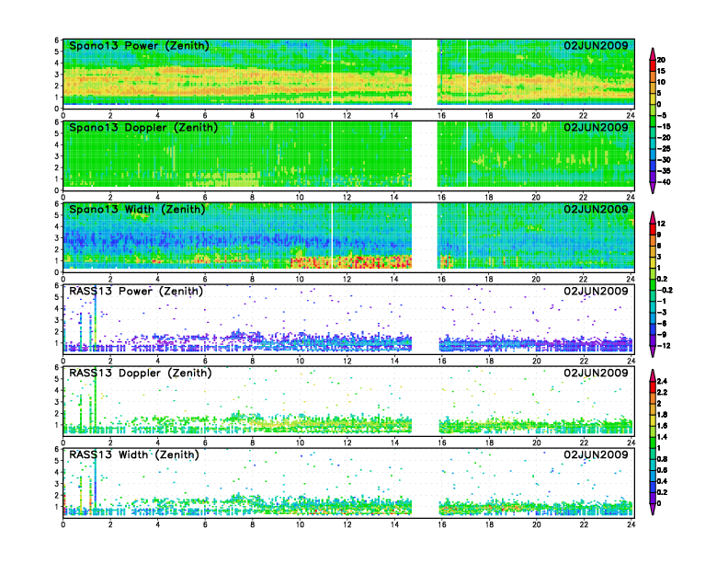The width and height of the screenshot is (728, 563).
Task: Click the "-12" label on the middle color scale
Action: tap(664, 346)
